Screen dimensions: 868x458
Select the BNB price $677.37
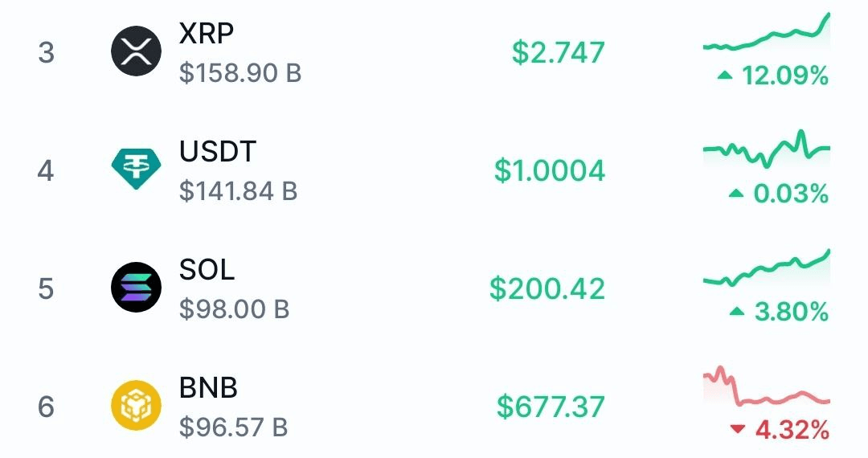[x=551, y=407]
